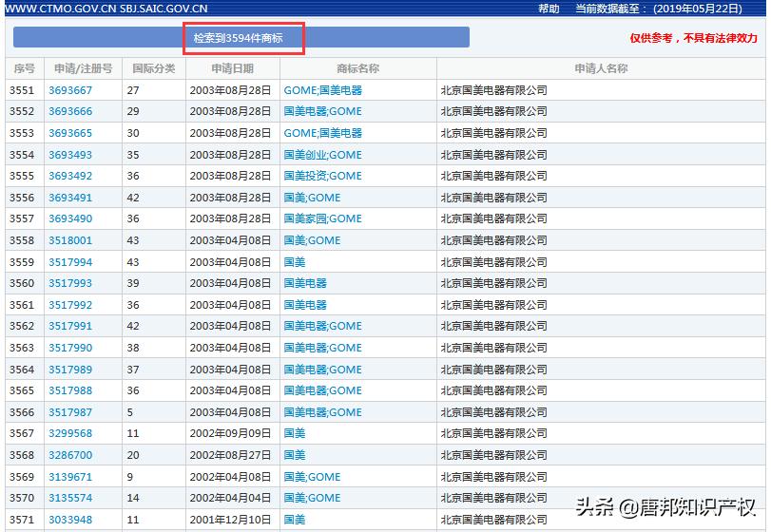Click application number 3693493
This screenshot has width=771, height=532.
coord(70,155)
